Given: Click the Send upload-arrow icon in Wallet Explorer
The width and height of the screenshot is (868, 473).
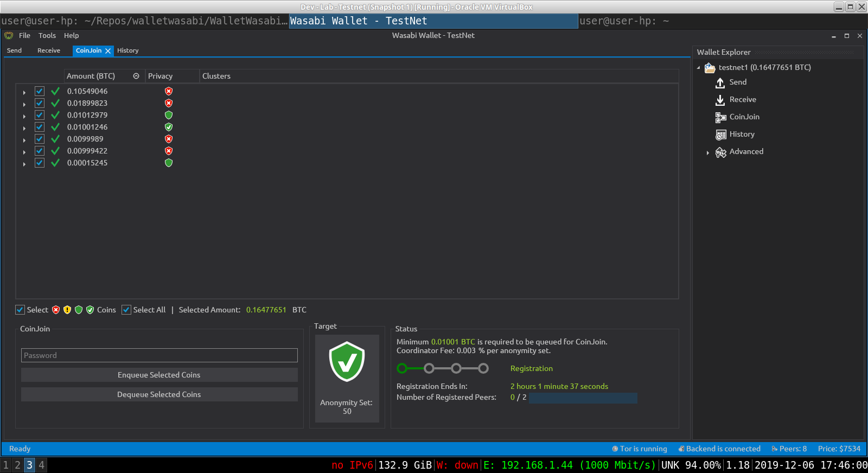Looking at the screenshot, I should tap(720, 82).
